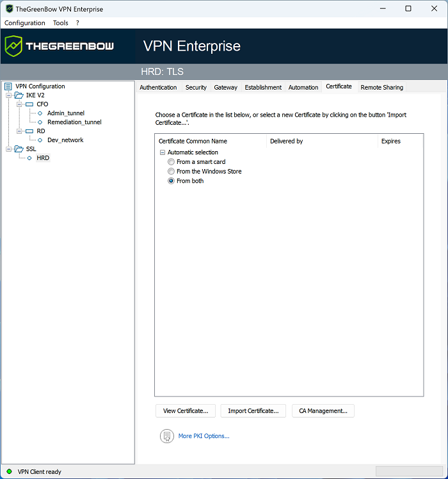
Task: Click TheGreenBow shield logo in banner
Action: tap(13, 46)
